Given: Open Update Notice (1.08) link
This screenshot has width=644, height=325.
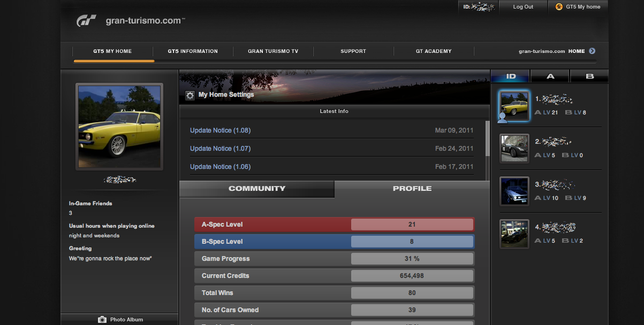Looking at the screenshot, I should point(220,130).
